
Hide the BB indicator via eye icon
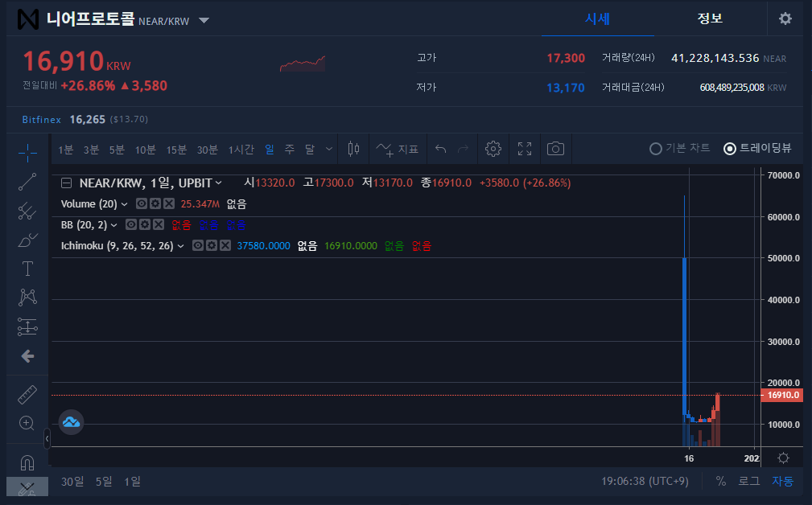pyautogui.click(x=131, y=224)
